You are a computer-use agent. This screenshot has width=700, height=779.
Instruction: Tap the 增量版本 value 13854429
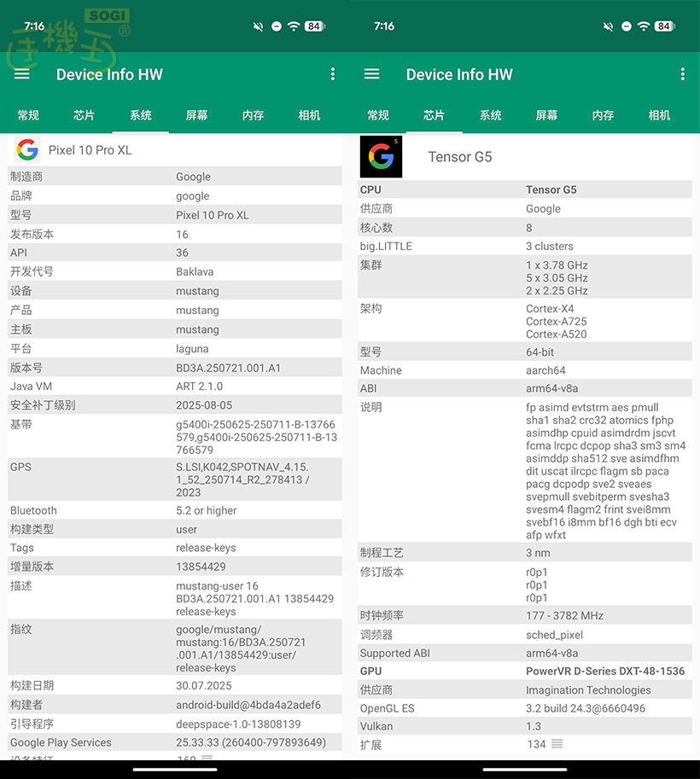[x=201, y=567]
